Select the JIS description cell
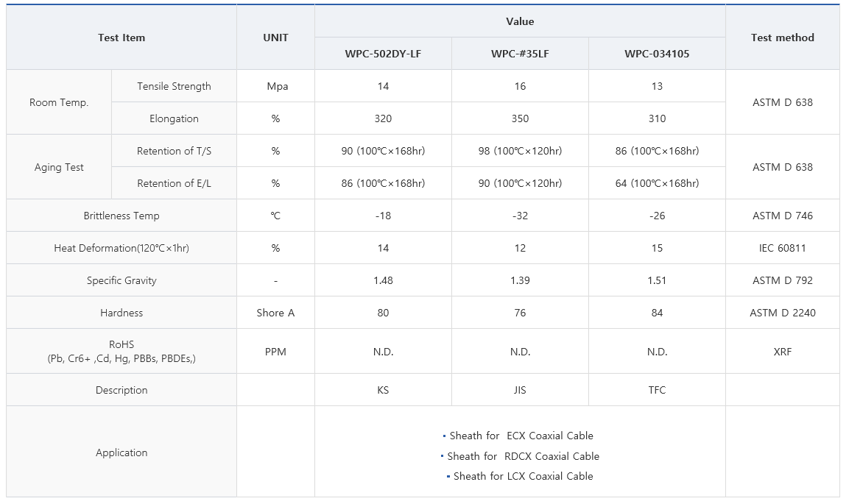 pyautogui.click(x=520, y=390)
